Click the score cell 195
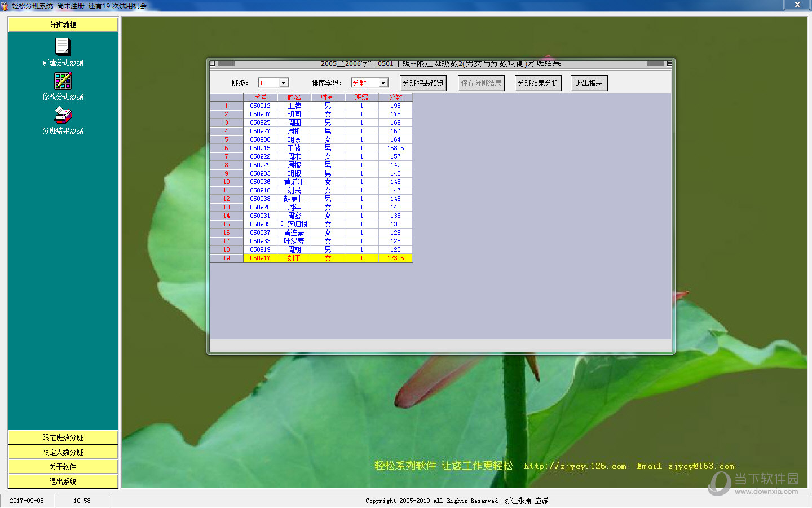Viewport: 812px width, 508px height. 395,106
